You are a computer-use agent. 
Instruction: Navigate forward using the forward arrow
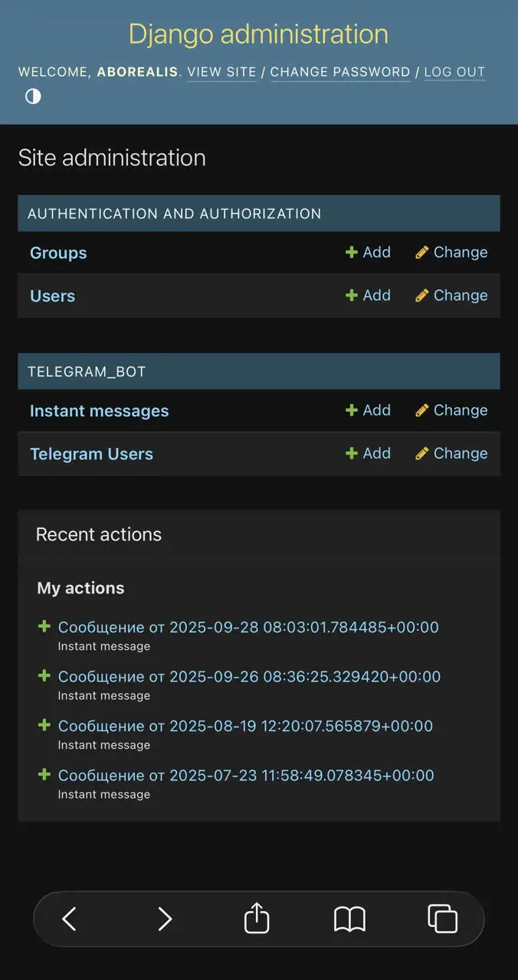[x=163, y=919]
